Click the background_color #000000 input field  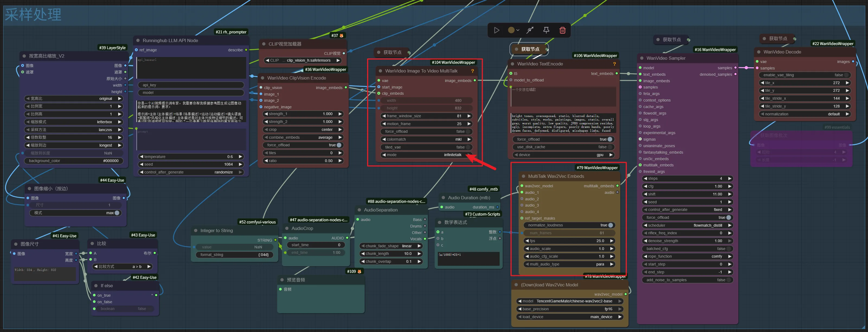point(73,161)
